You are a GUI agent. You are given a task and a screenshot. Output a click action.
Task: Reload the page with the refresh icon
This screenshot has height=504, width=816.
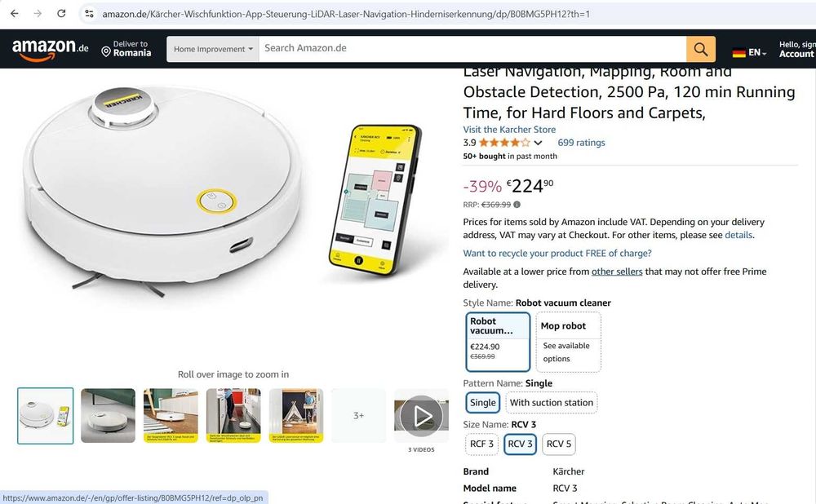(x=61, y=14)
